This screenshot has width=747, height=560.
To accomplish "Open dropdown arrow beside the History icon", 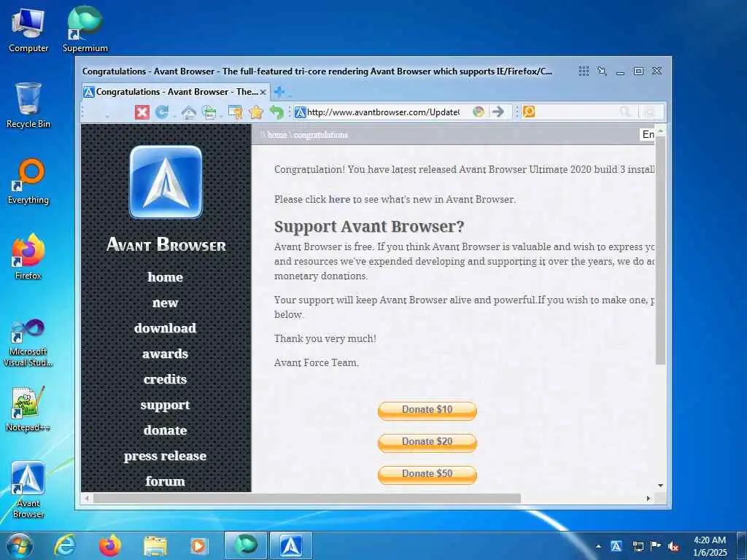I will pyautogui.click(x=221, y=116).
